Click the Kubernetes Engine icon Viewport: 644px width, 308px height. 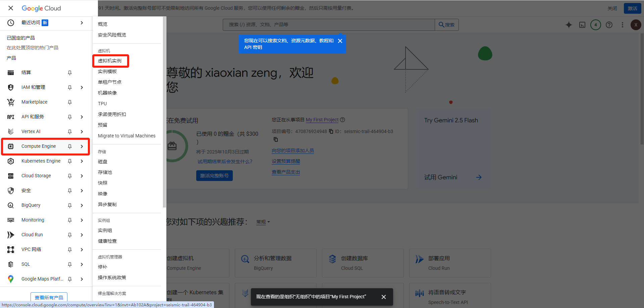[11, 161]
